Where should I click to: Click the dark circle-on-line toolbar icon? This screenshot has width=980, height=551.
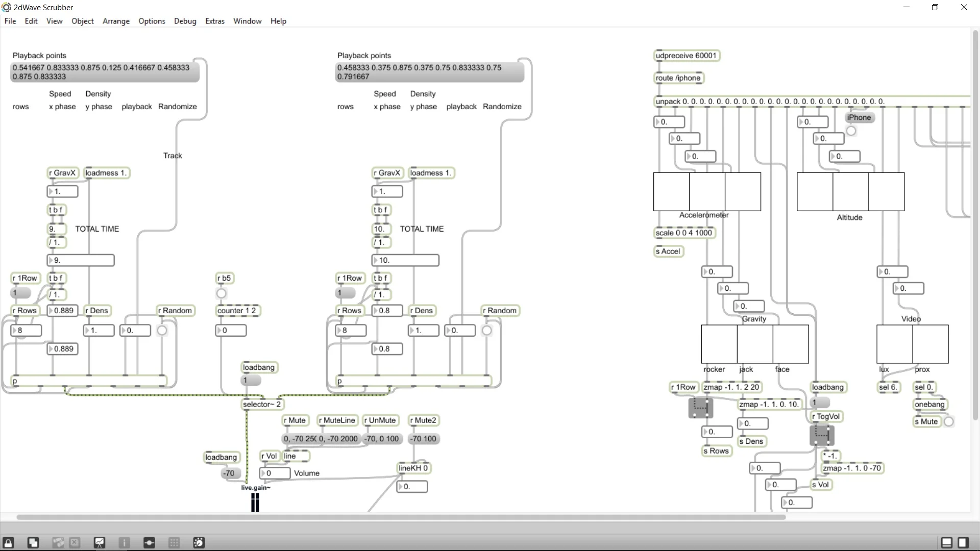coord(149,543)
